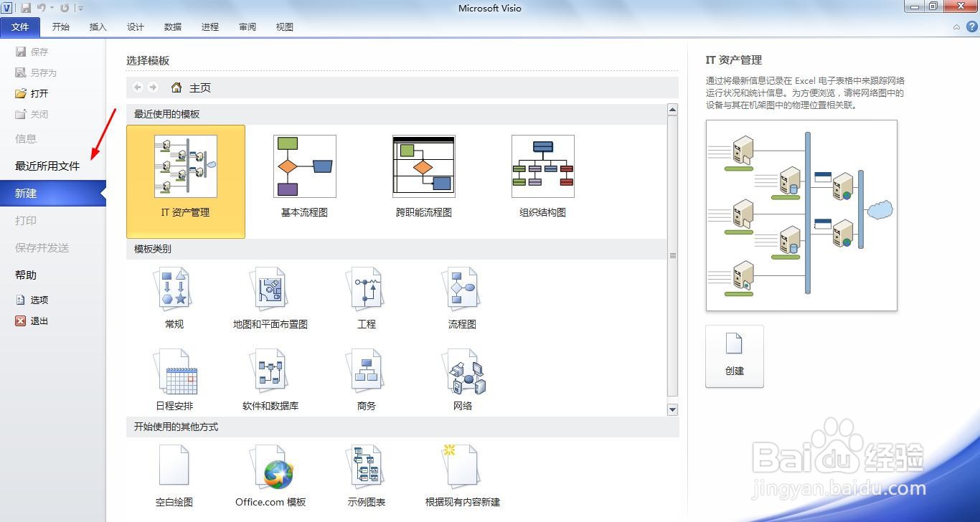Open the 工程 template category
This screenshot has height=522, width=980.
pos(367,298)
